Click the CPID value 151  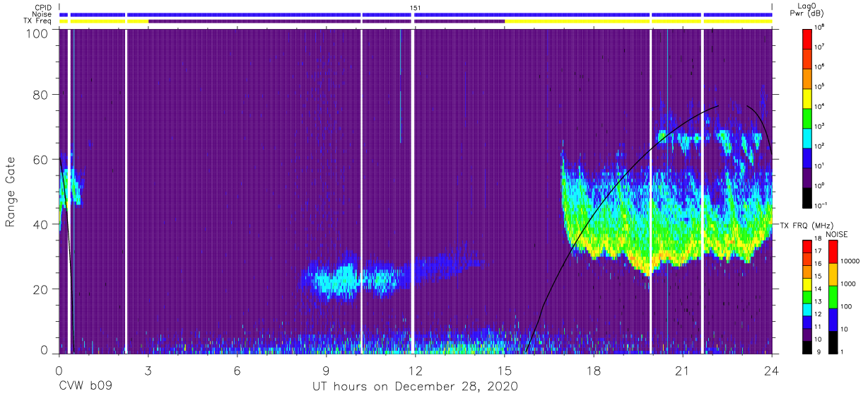pos(416,7)
